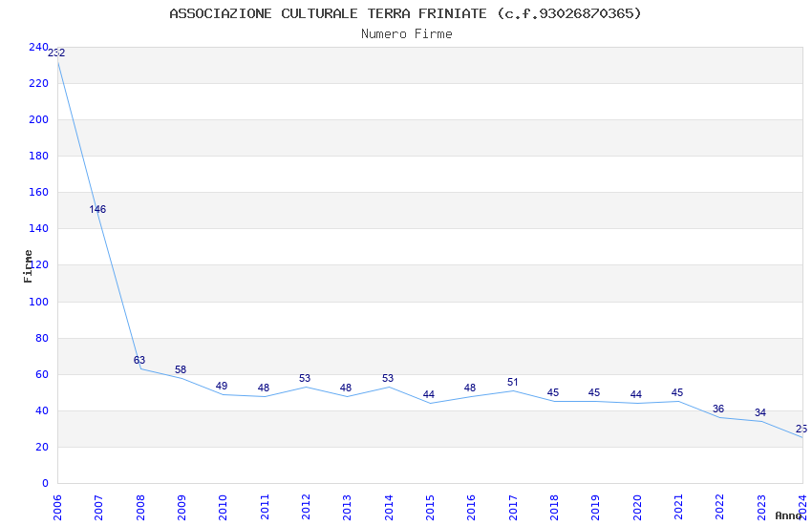Click the x-axis year 2012
This screenshot has height=525, width=812.
click(x=306, y=508)
